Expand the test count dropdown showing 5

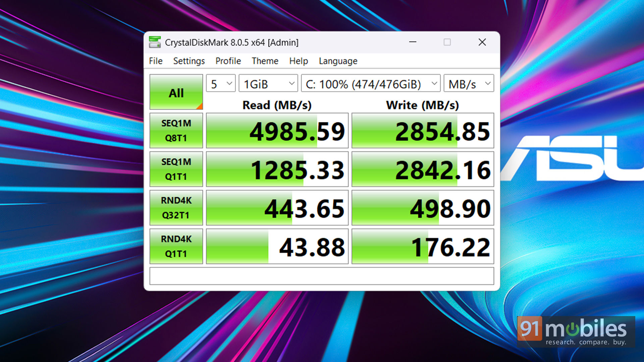coord(221,83)
